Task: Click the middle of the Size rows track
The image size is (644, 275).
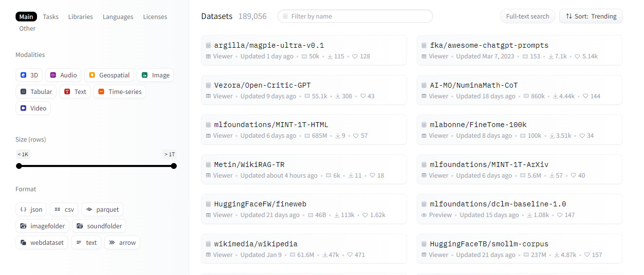Action: point(96,166)
